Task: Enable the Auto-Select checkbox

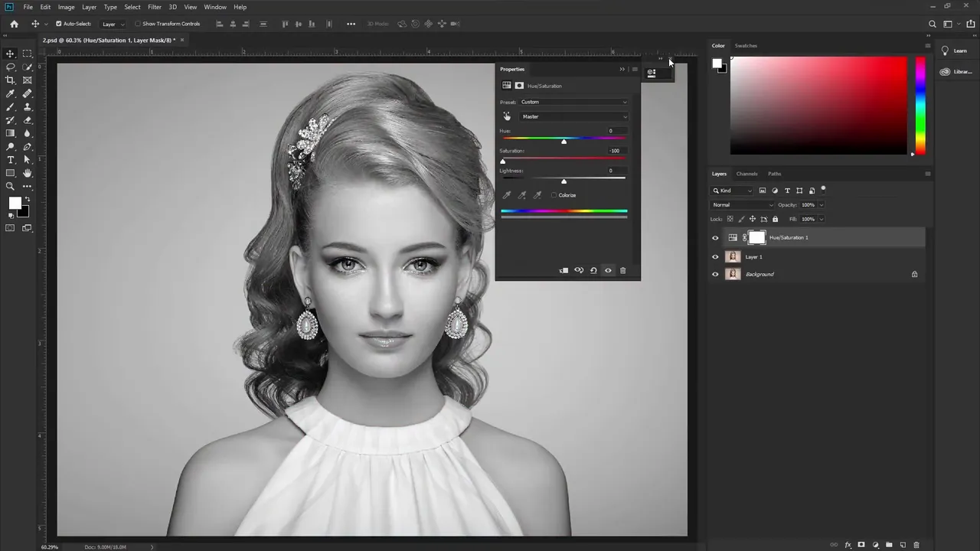Action: 59,24
